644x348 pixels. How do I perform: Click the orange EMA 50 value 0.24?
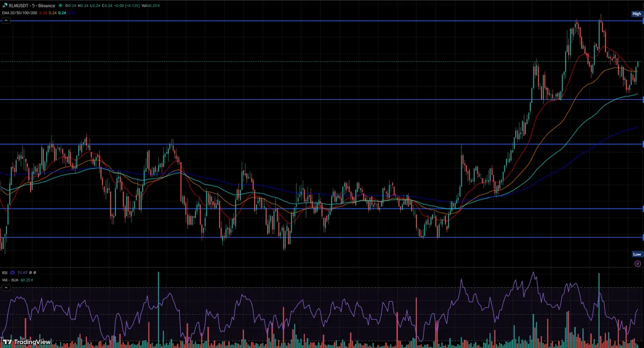coord(53,13)
